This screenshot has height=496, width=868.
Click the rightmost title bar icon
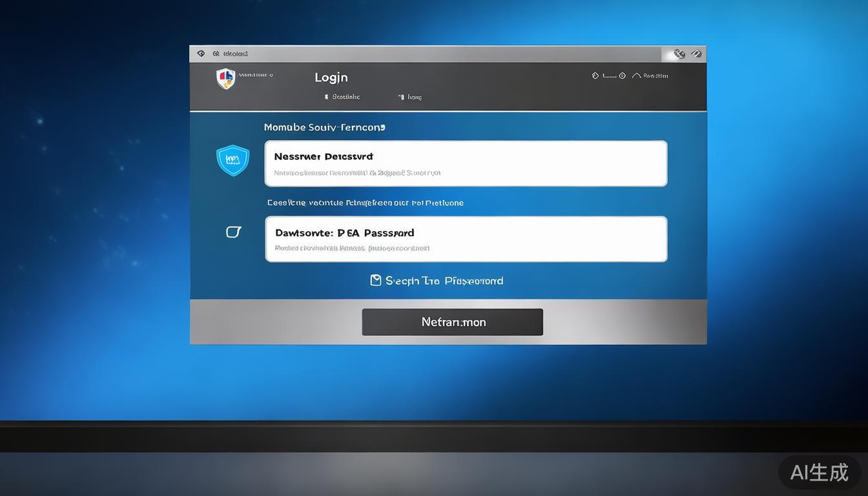(696, 54)
